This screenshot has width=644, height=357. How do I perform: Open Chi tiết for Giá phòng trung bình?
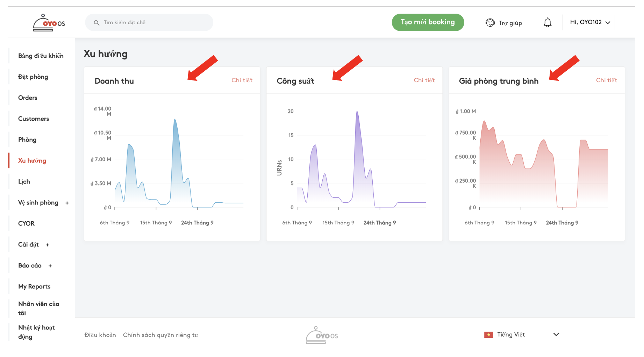coord(607,80)
